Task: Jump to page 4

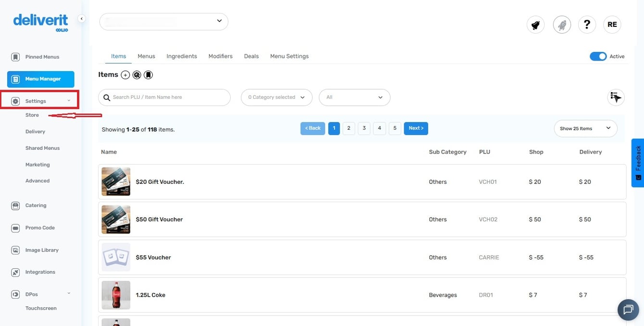Action: tap(380, 129)
